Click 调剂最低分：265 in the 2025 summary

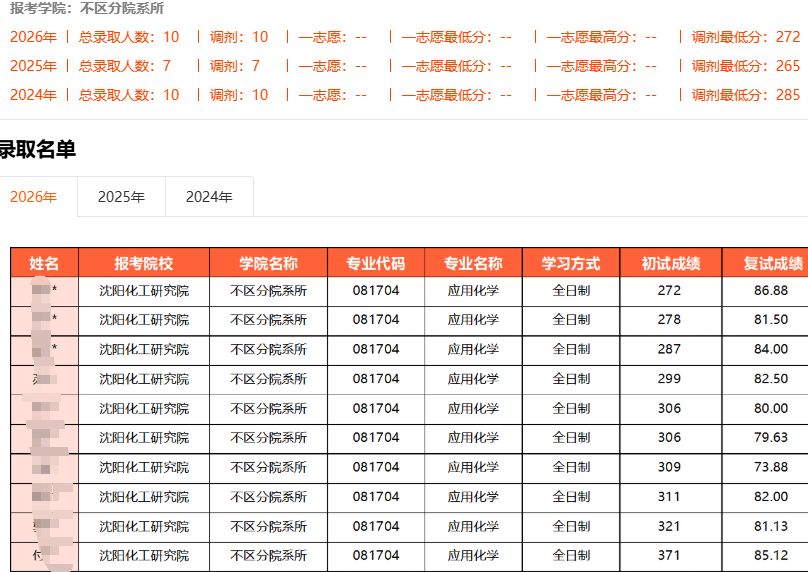pyautogui.click(x=746, y=66)
